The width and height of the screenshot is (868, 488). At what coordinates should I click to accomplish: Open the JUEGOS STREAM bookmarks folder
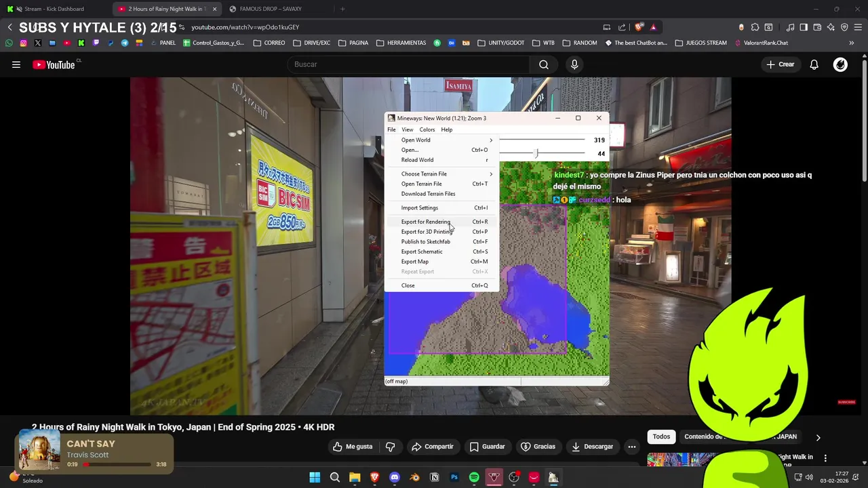pyautogui.click(x=701, y=43)
